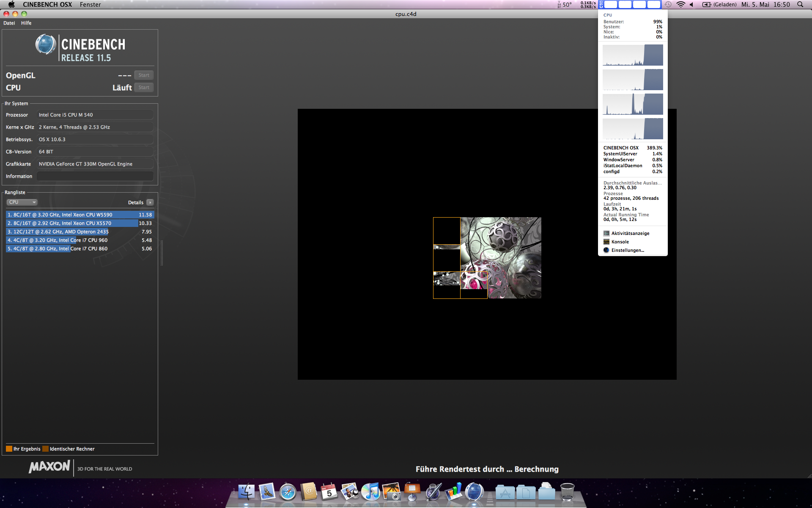Open the CPU ranking type dropdown
This screenshot has height=508, width=812.
pos(22,202)
